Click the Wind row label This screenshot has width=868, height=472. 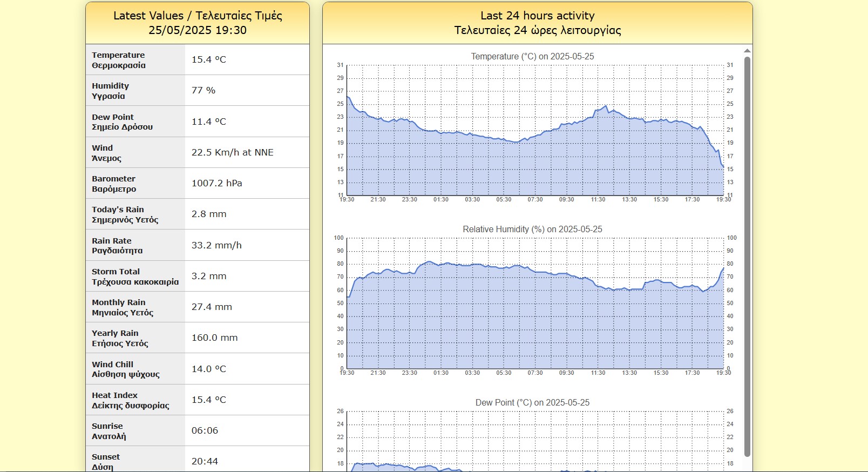[106, 153]
